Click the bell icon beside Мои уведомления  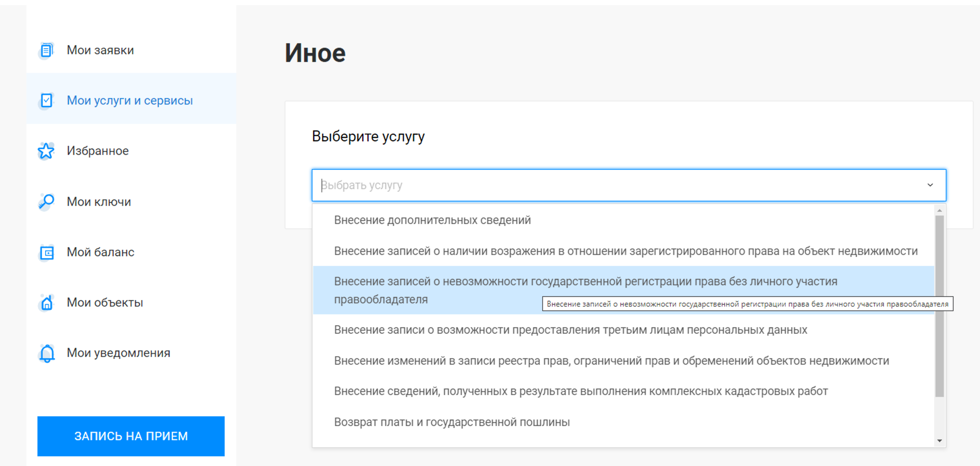point(47,353)
